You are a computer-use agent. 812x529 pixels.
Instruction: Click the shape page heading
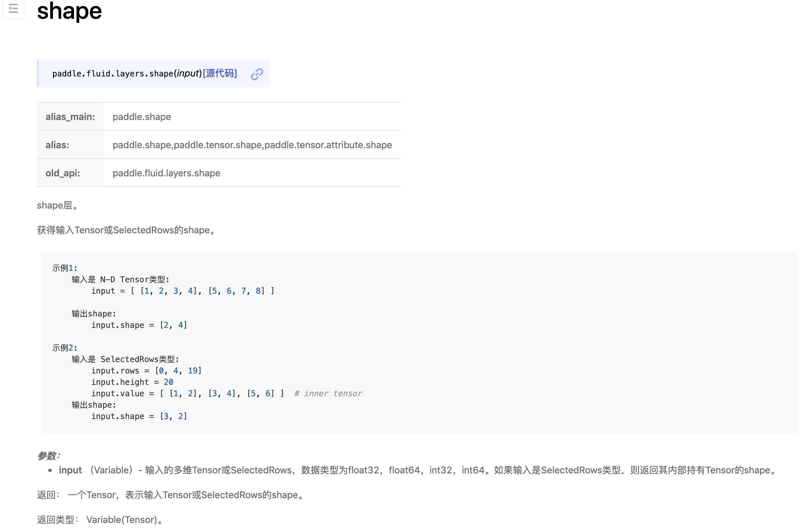point(69,11)
